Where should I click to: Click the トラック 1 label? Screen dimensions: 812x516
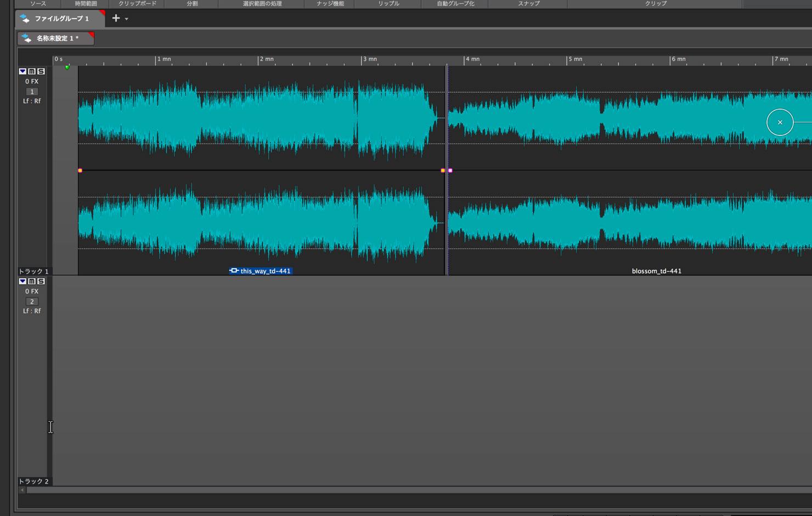pyautogui.click(x=33, y=271)
